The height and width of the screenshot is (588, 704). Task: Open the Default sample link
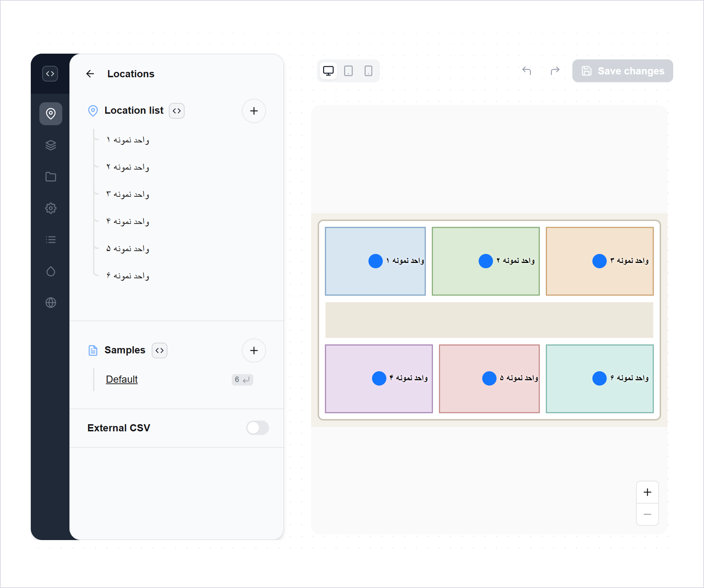122,379
